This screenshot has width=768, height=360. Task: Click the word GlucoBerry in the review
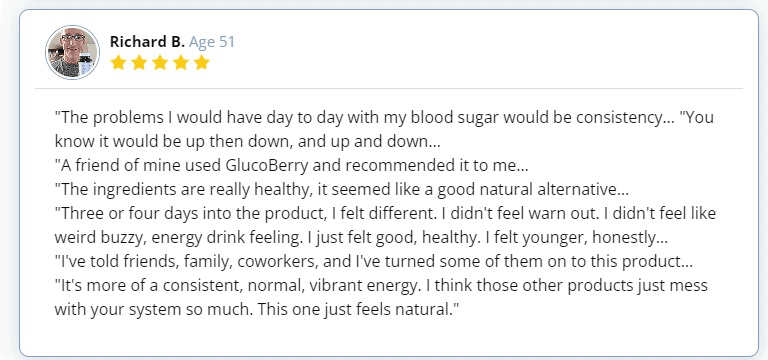267,166
